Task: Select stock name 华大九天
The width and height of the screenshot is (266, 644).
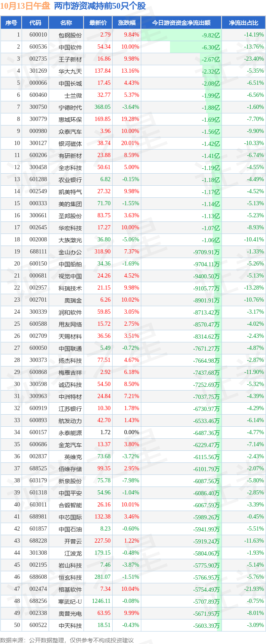Action: point(70,71)
